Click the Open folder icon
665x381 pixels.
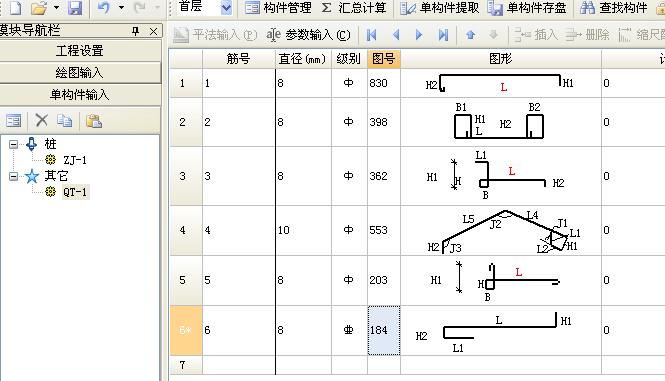click(39, 7)
